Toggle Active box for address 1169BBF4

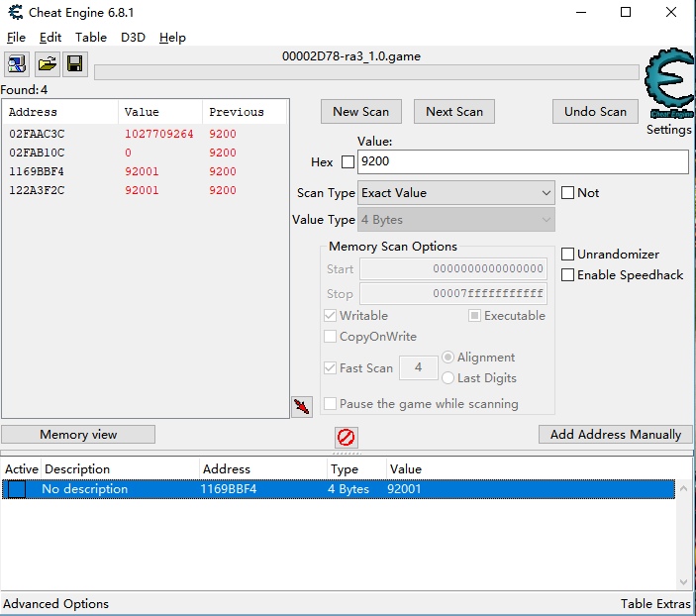click(x=17, y=489)
